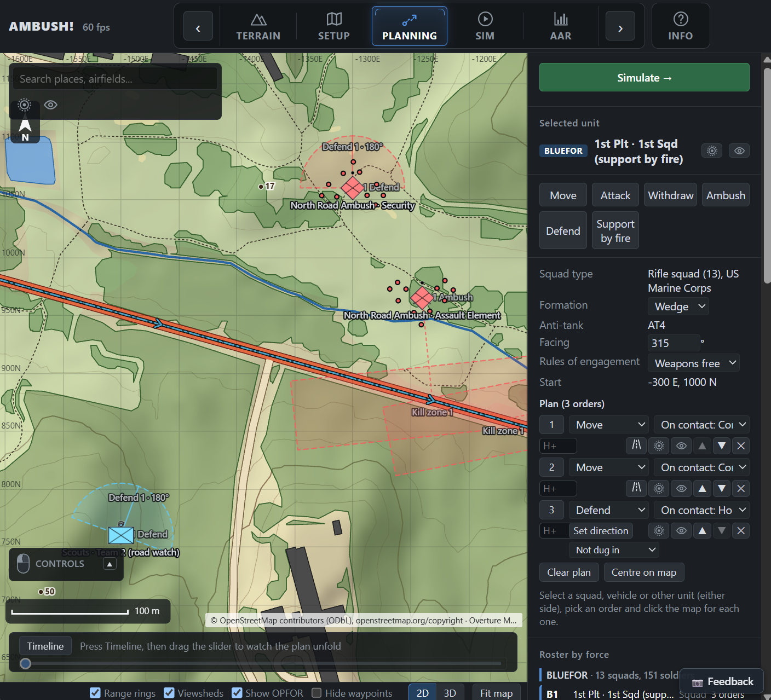Image resolution: width=771 pixels, height=700 pixels.
Task: Centre on selected unit using header target icon
Action: pos(712,151)
